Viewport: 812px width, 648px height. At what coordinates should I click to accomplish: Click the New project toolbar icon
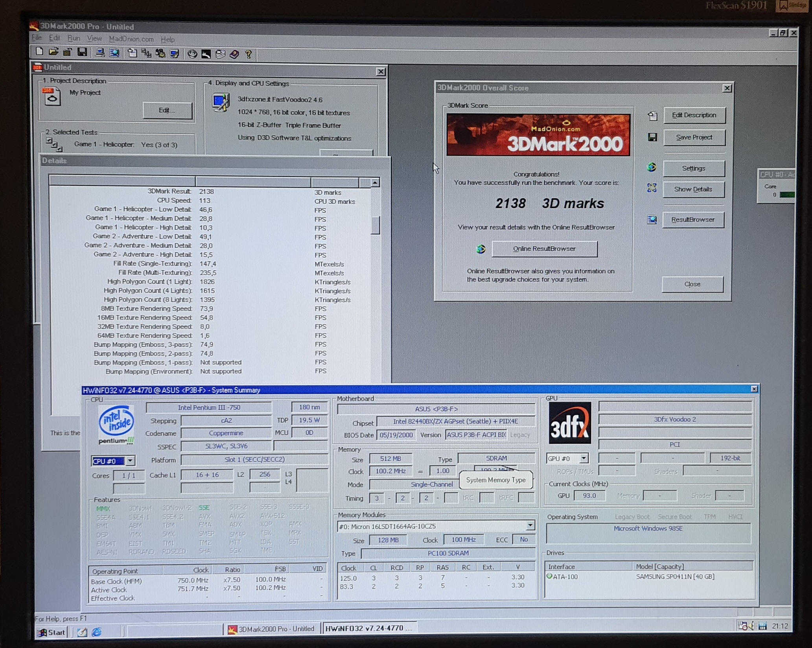click(x=39, y=52)
